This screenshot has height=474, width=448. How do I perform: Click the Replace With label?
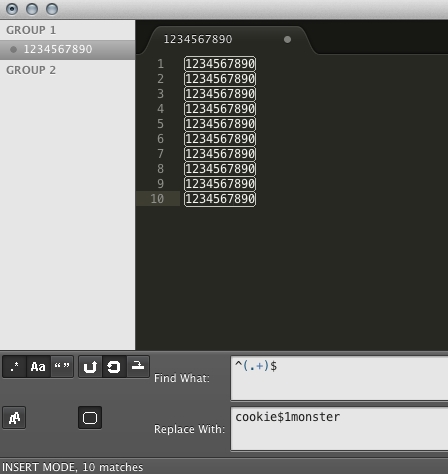tap(189, 429)
